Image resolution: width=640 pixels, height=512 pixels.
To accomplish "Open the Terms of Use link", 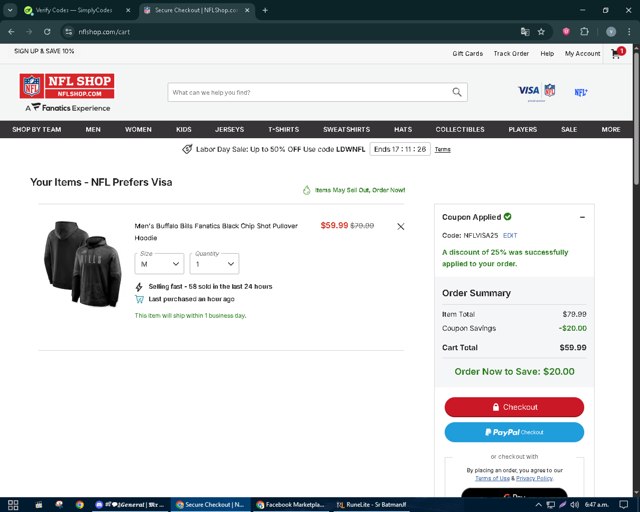I will tap(492, 478).
